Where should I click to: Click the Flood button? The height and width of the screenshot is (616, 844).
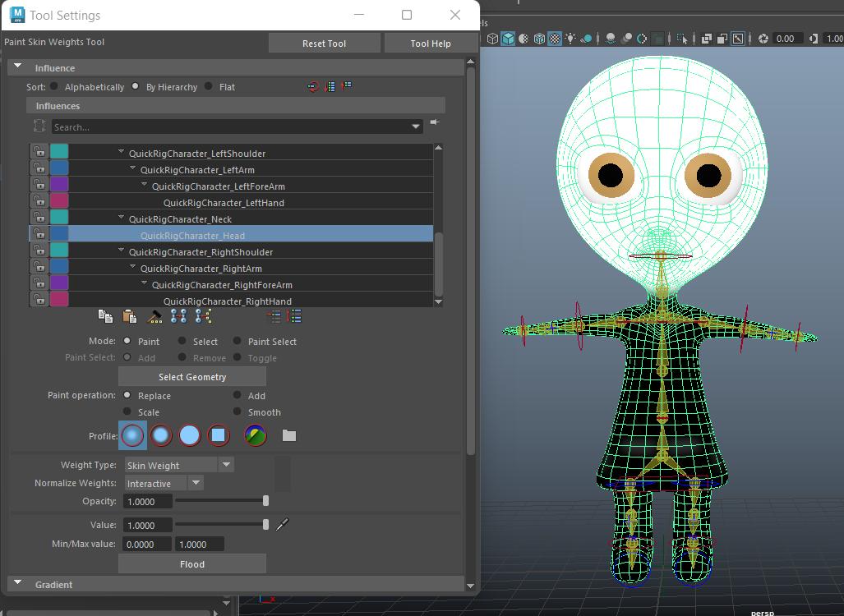(192, 563)
